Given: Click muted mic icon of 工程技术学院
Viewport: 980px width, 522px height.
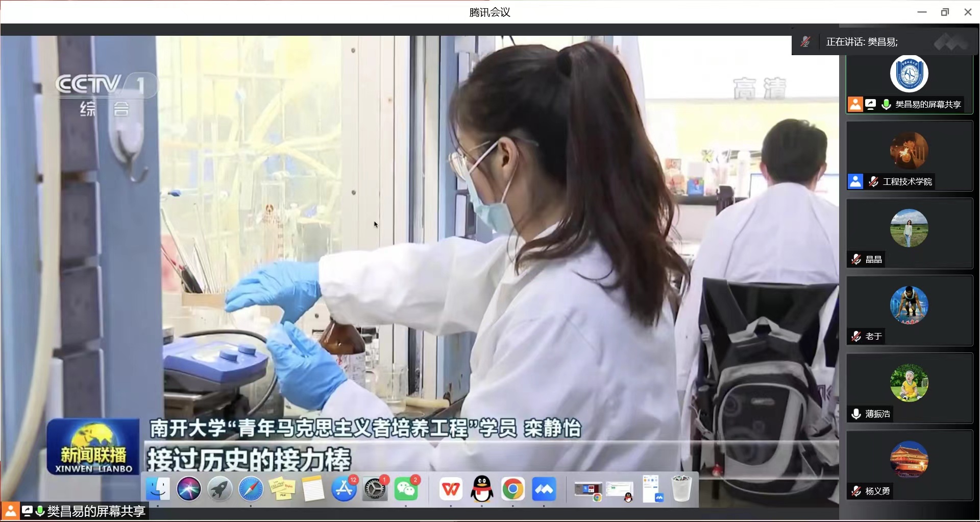Looking at the screenshot, I should pos(873,181).
